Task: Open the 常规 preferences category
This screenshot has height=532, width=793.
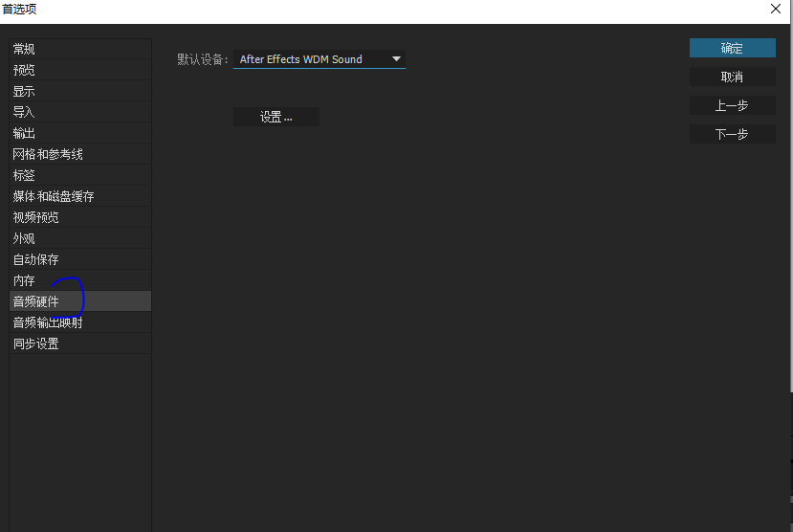Action: [x=80, y=49]
